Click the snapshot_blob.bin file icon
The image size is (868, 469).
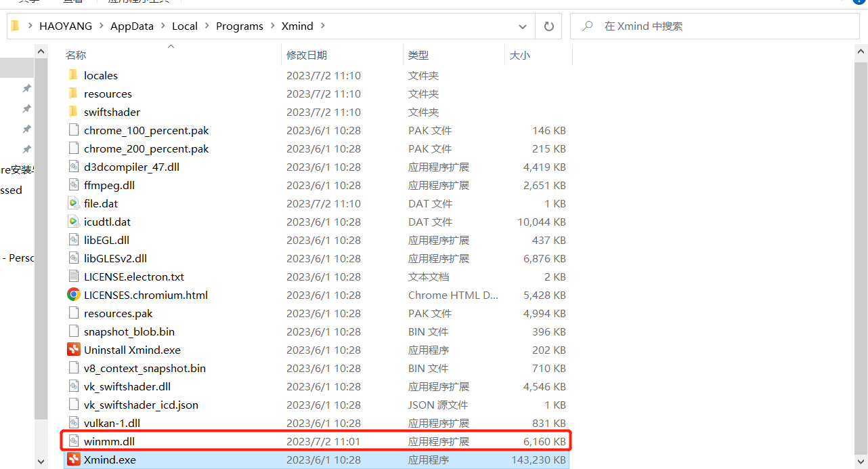[x=73, y=331]
